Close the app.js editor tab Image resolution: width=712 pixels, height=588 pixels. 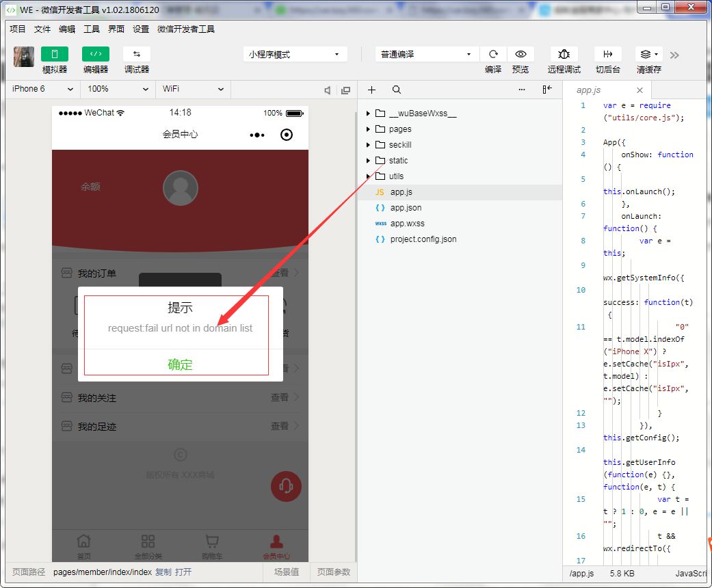(640, 90)
